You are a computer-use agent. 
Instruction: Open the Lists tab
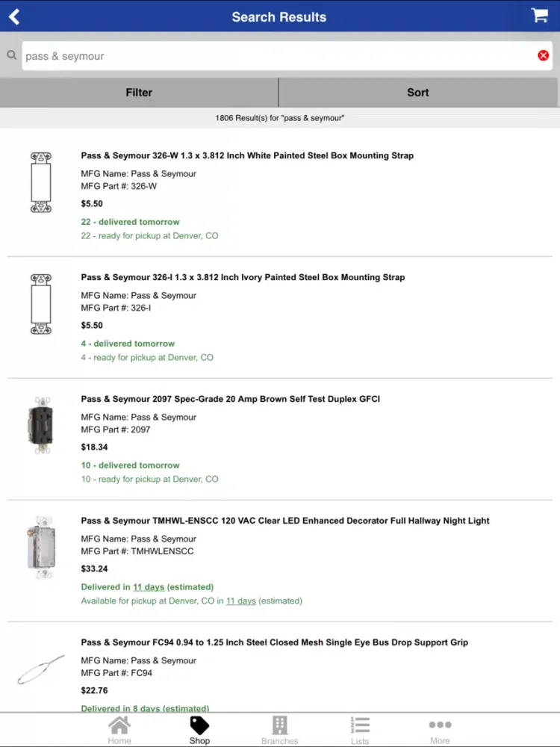[360, 730]
